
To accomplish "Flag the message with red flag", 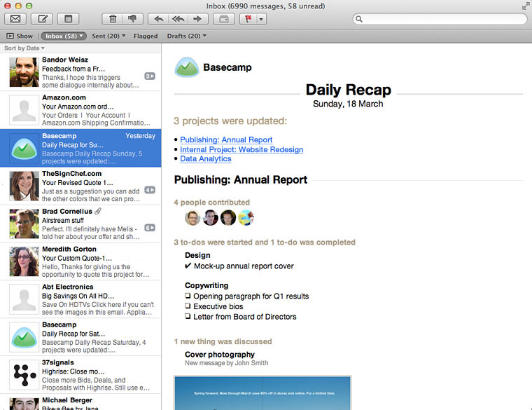I will pyautogui.click(x=248, y=19).
